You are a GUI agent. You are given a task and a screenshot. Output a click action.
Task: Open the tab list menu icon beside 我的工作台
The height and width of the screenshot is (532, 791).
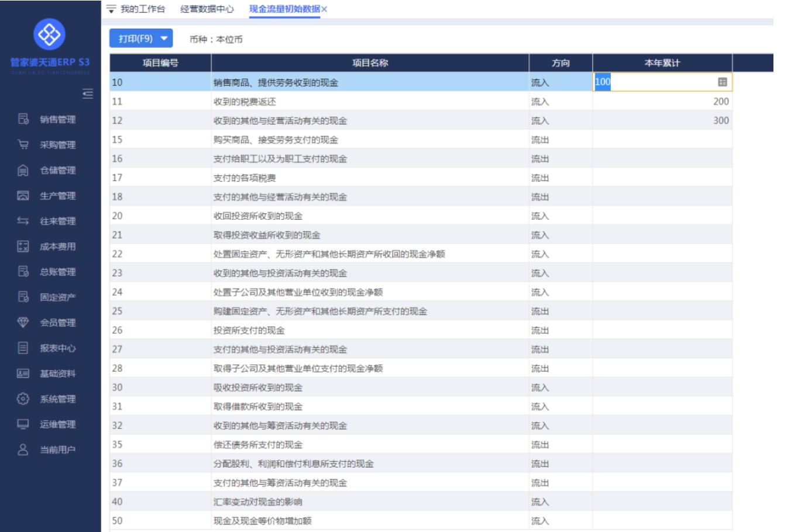tap(111, 9)
